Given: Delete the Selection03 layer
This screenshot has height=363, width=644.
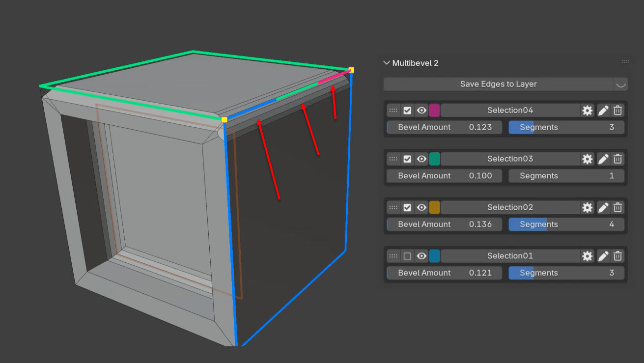Looking at the screenshot, I should click(x=618, y=159).
